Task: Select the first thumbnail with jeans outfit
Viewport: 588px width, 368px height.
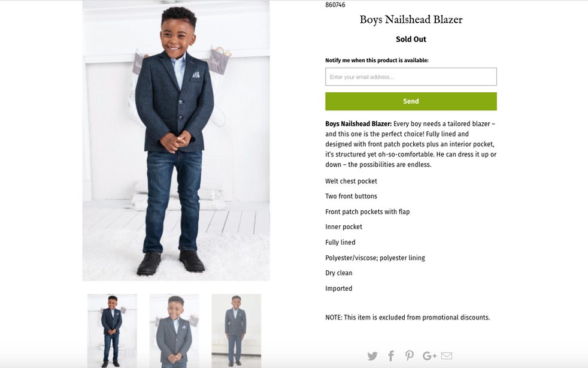Action: pyautogui.click(x=112, y=330)
